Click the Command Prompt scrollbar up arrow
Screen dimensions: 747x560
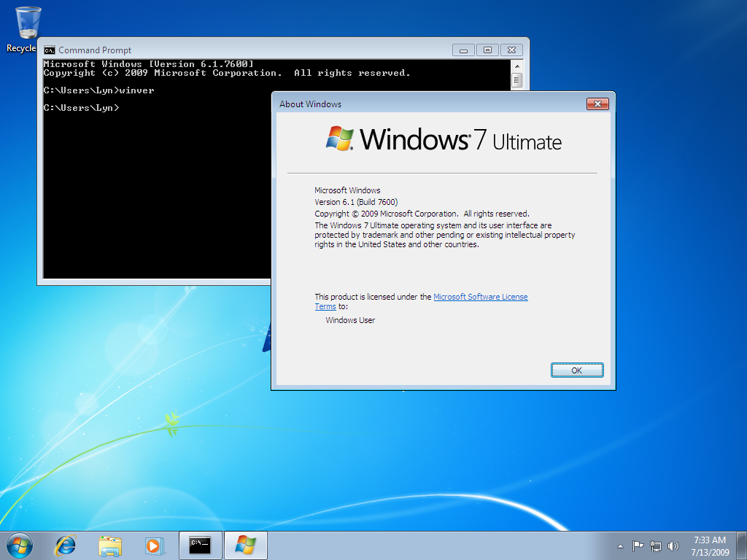(x=516, y=66)
